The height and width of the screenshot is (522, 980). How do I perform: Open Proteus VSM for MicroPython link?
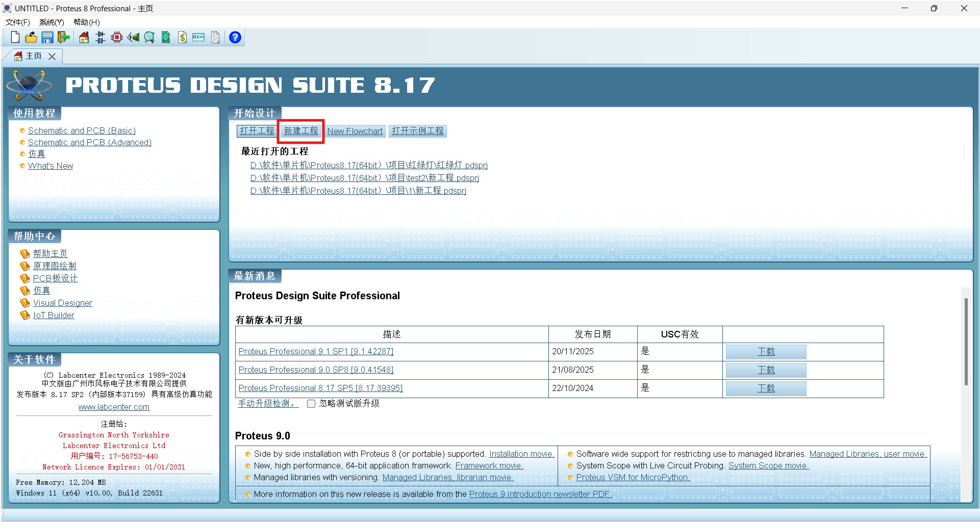point(633,477)
